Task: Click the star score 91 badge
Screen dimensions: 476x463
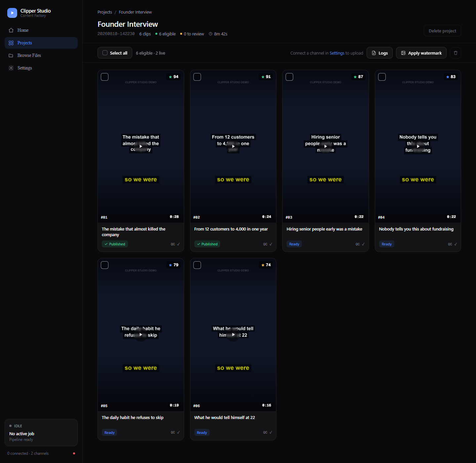Action: [266, 77]
